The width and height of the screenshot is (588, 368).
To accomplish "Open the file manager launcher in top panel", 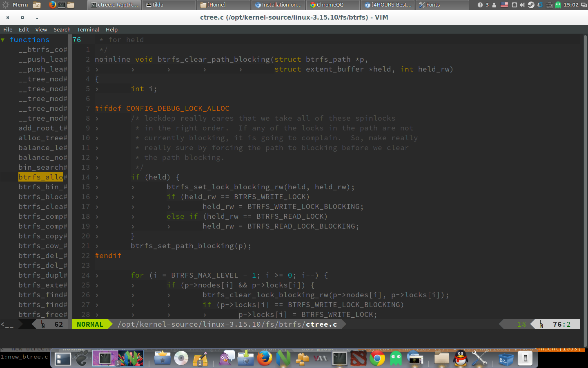I will coord(71,5).
